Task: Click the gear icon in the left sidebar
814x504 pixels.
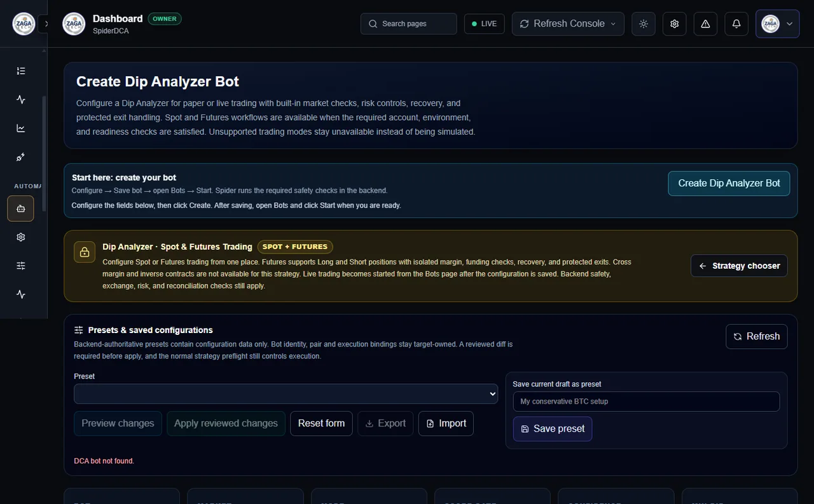Action: point(21,237)
